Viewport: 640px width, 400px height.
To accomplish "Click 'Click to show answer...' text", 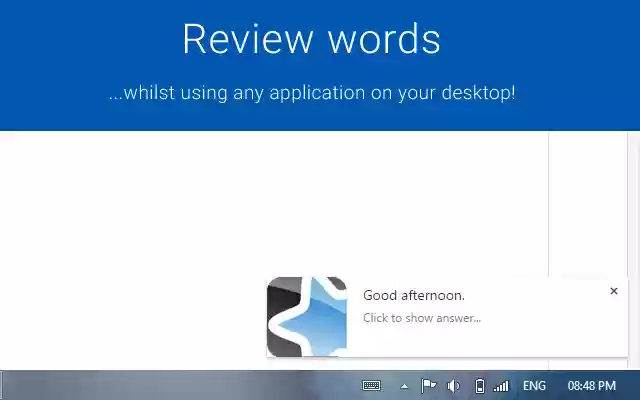I will (x=422, y=318).
